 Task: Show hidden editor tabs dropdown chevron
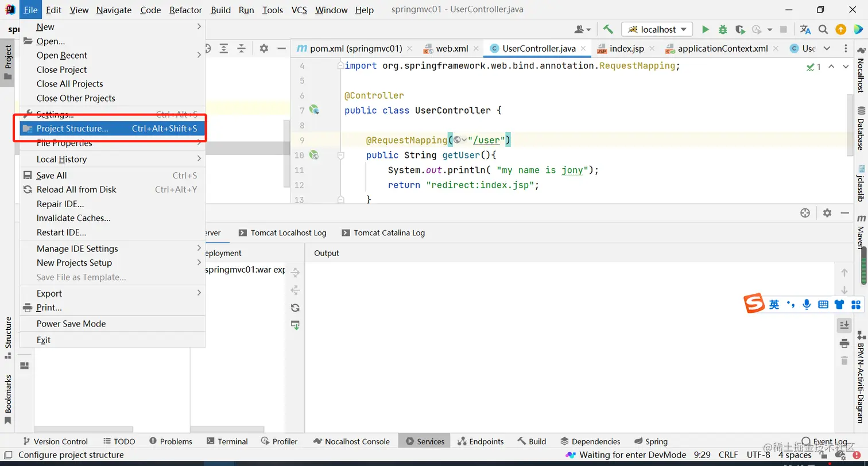click(827, 48)
